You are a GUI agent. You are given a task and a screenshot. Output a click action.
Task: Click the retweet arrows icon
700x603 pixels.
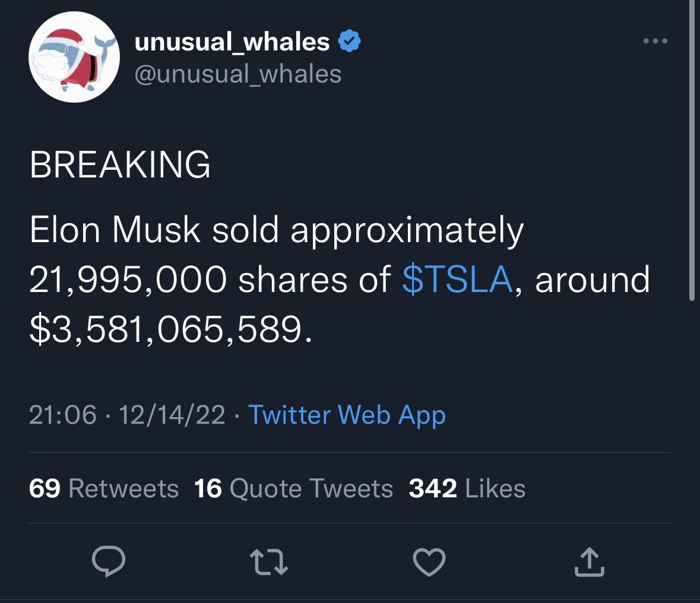tap(269, 561)
